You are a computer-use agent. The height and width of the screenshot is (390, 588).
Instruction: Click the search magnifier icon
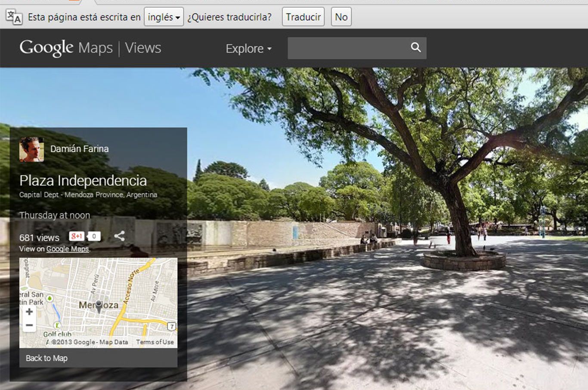[415, 48]
